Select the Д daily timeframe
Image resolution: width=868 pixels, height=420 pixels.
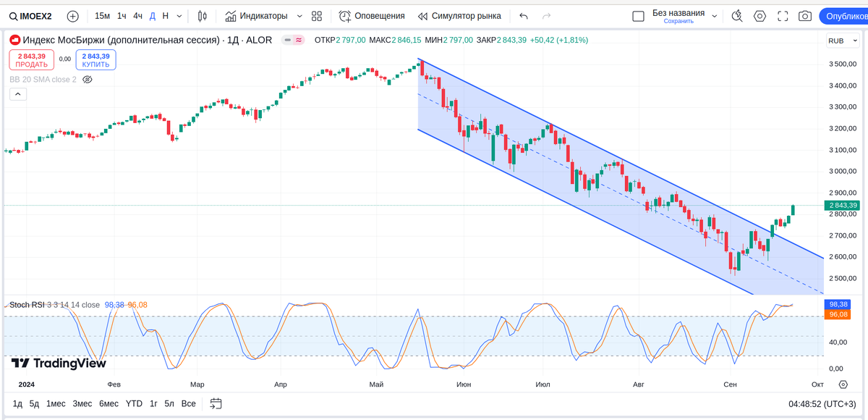click(153, 16)
